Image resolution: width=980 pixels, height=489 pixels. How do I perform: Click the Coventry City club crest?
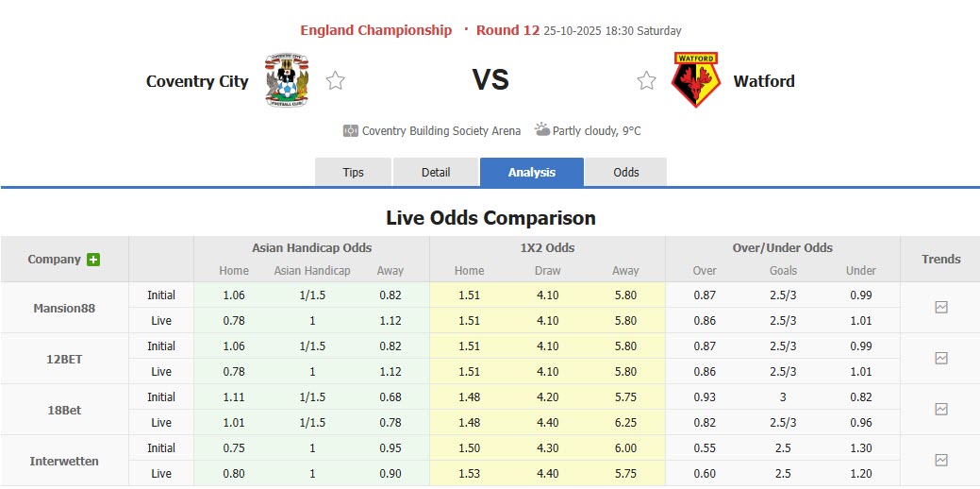coord(287,80)
